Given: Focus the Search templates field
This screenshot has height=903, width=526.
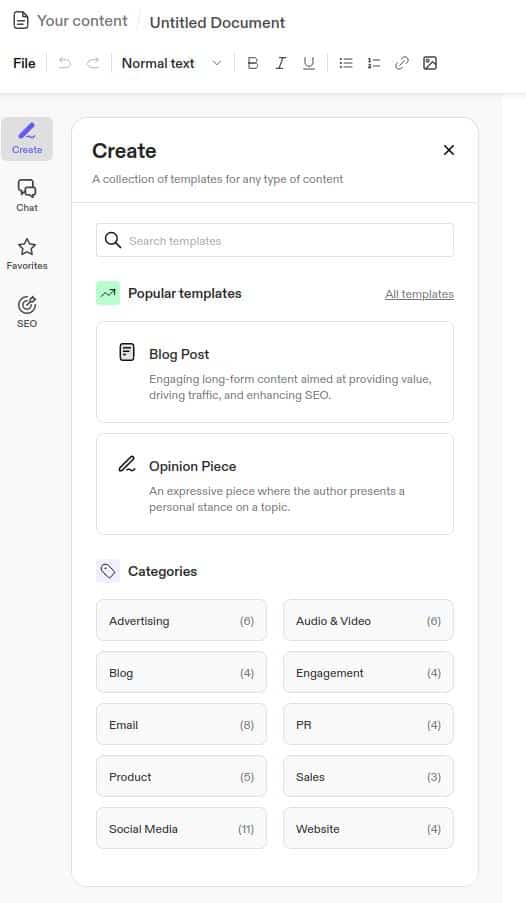Looking at the screenshot, I should 275,240.
